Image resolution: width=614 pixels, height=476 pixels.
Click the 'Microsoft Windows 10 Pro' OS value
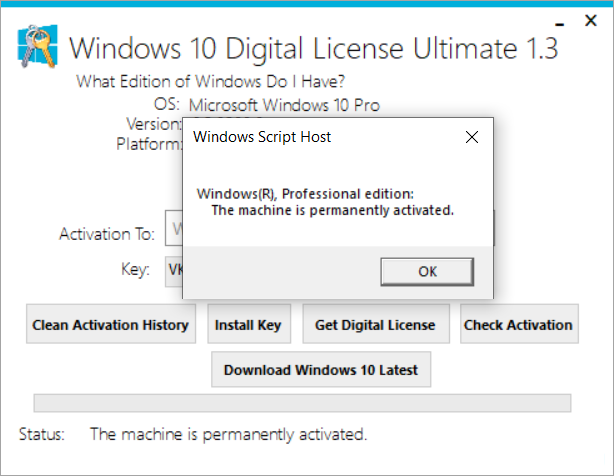click(284, 105)
